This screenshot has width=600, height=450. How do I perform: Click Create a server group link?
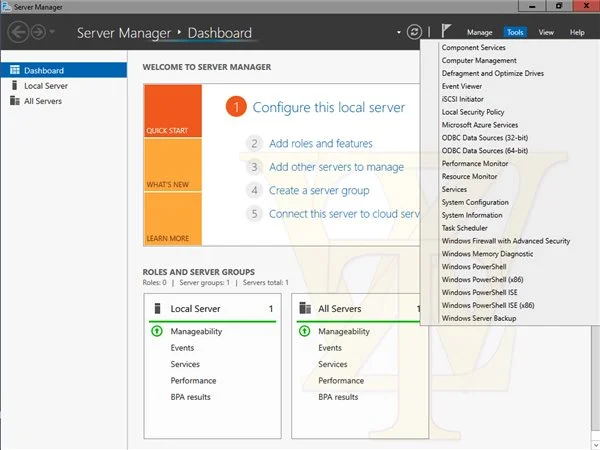coord(319,191)
